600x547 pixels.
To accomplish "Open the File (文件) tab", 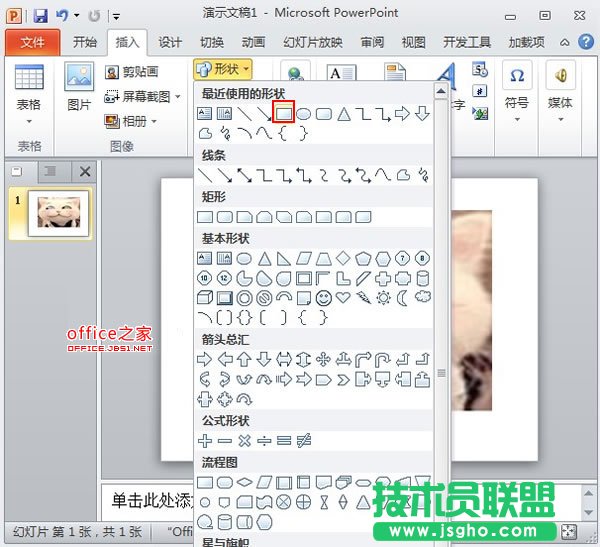I will 33,42.
